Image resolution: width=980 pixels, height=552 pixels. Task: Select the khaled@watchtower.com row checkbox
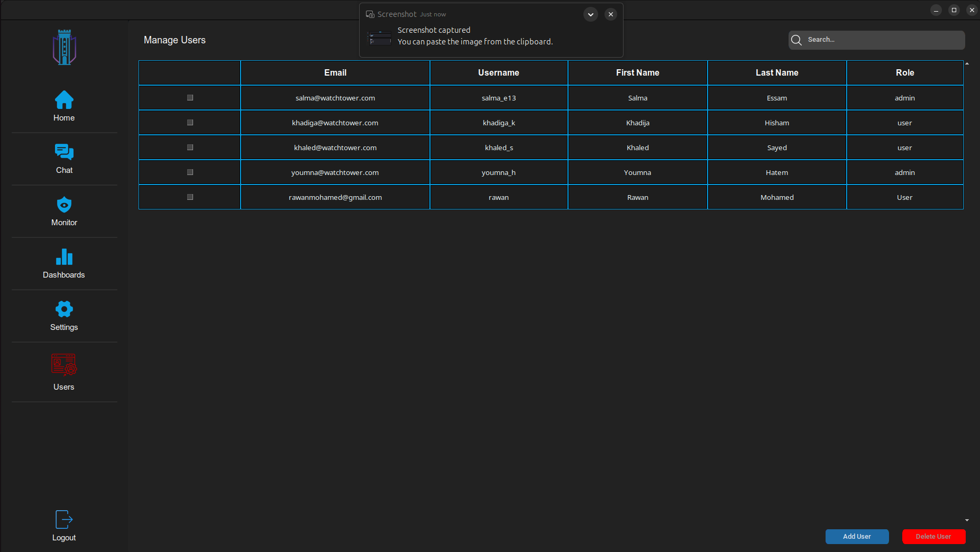pos(190,148)
